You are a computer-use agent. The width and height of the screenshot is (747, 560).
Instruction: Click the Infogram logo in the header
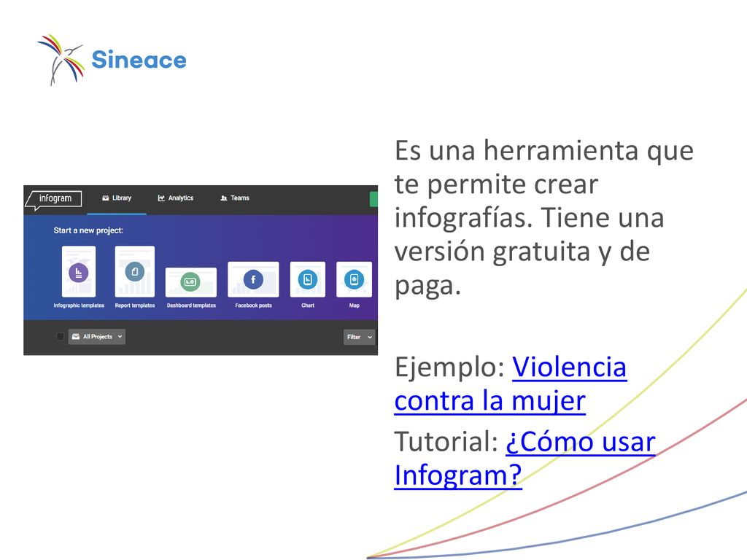pos(54,199)
